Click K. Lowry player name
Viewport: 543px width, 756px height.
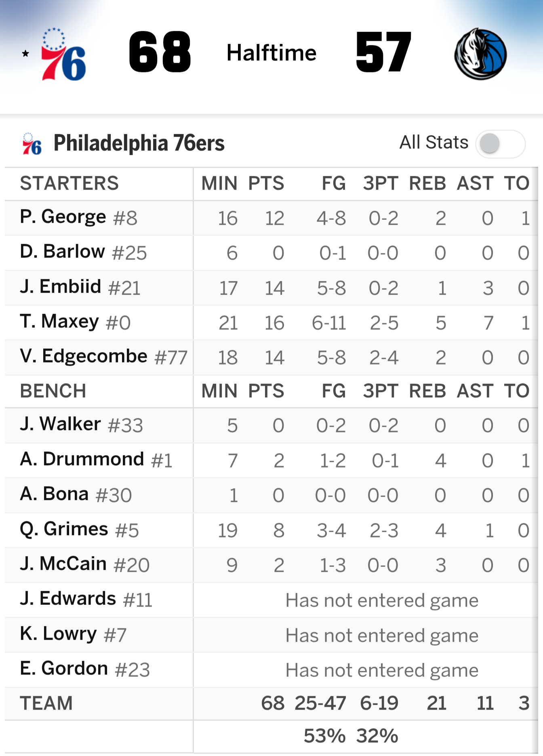(x=59, y=634)
